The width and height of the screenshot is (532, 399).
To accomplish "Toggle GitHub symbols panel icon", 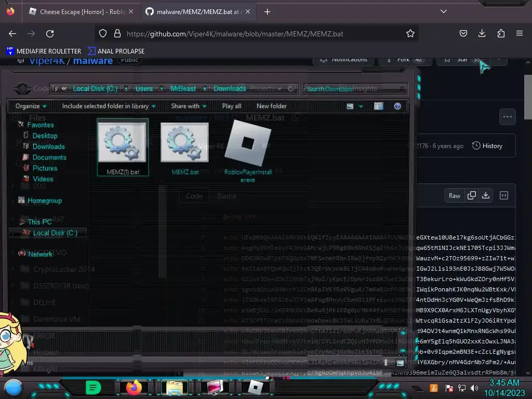I will (504, 195).
